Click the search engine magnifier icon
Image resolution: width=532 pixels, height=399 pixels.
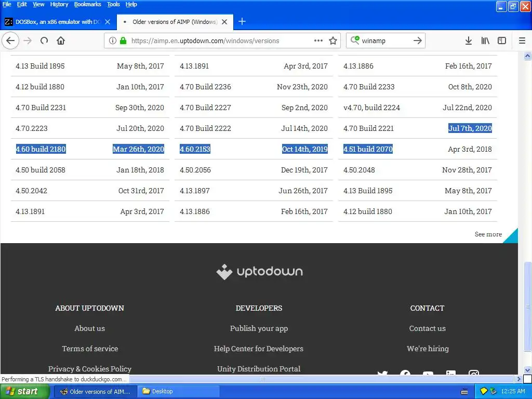[355, 41]
